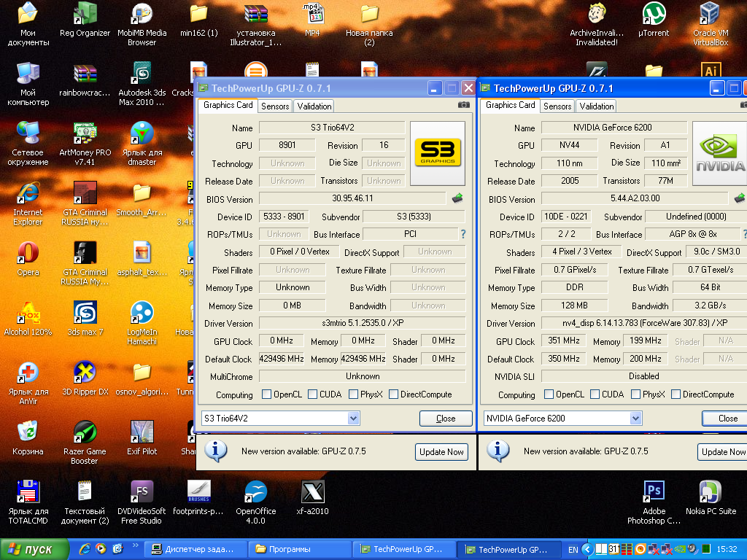
Task: Open Adobe Photoshop desktop shortcut
Action: pos(654,491)
